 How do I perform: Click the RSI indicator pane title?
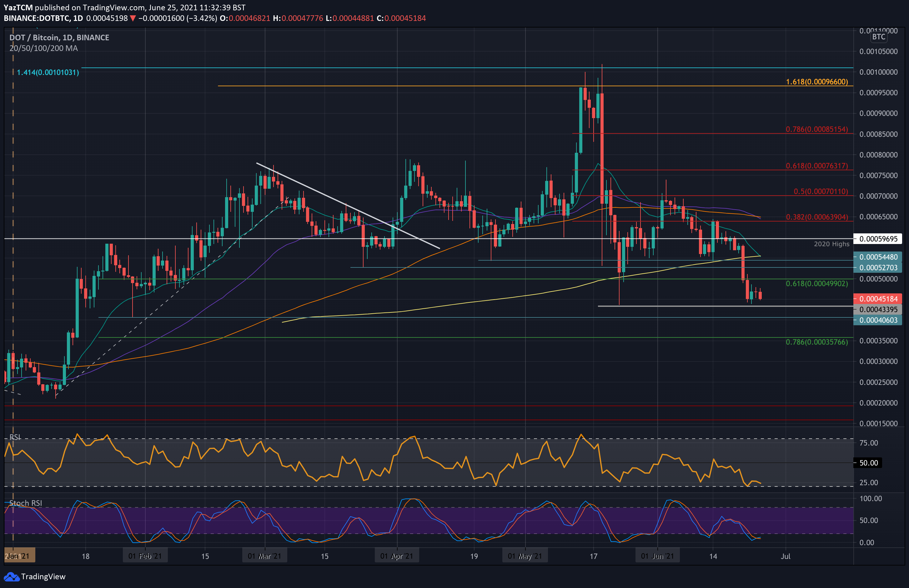click(x=15, y=437)
